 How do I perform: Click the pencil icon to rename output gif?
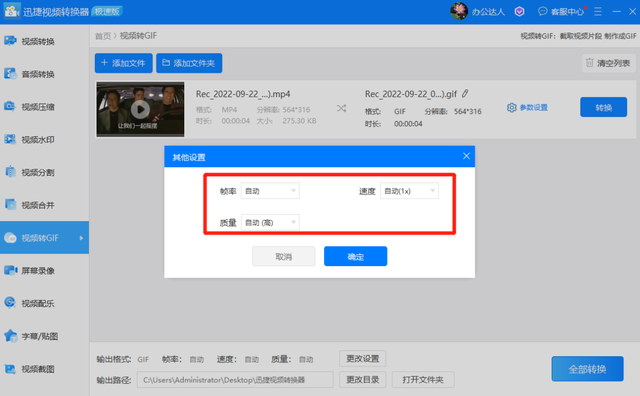click(x=465, y=94)
